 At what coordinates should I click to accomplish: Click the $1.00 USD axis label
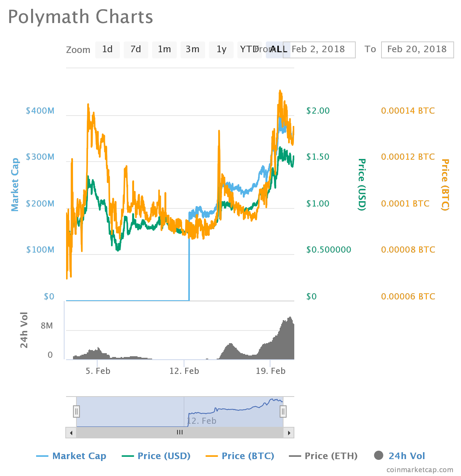click(x=318, y=204)
